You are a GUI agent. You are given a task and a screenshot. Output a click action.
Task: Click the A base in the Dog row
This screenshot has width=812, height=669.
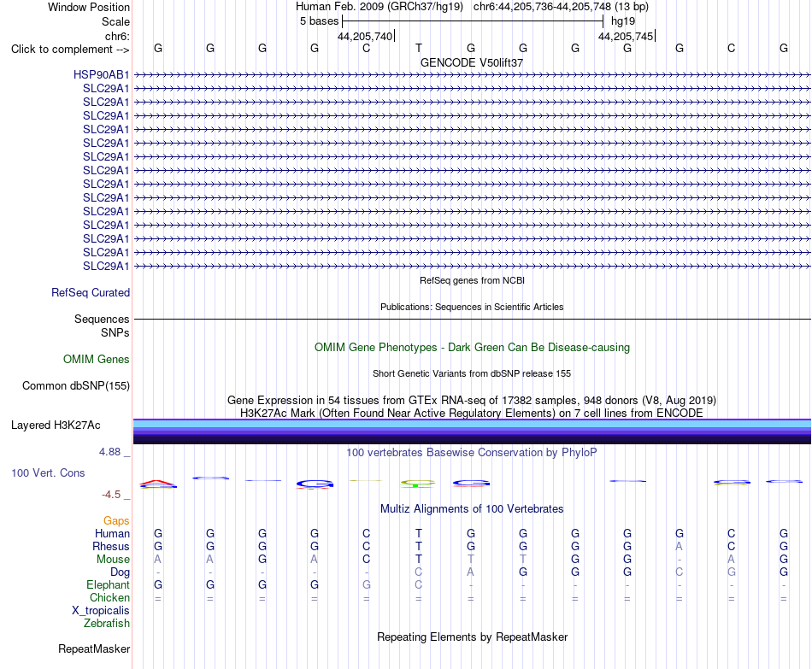[470, 572]
